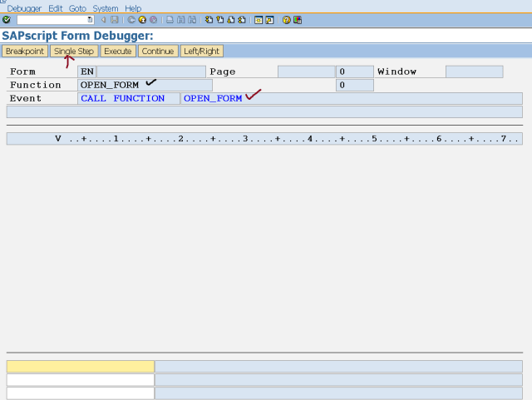This screenshot has height=400, width=532.
Task: Click the Continue button
Action: (x=157, y=52)
